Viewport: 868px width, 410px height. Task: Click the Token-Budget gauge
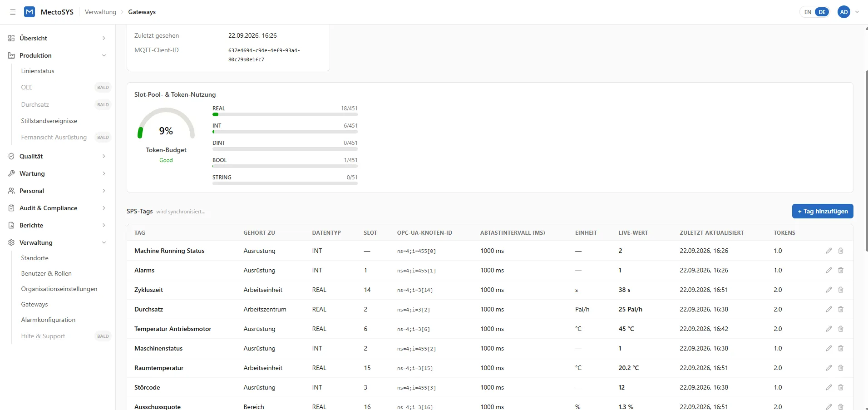166,123
